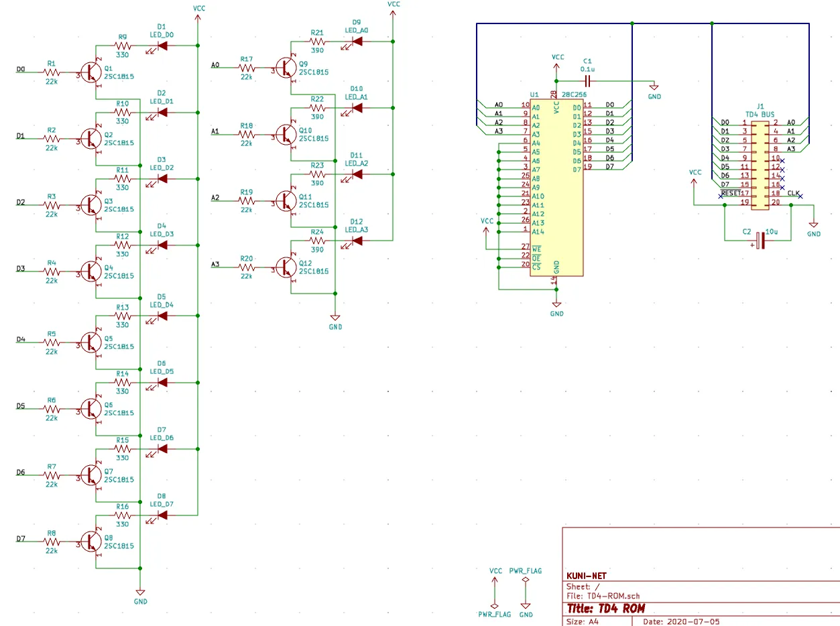Screen dimensions: 840x626
Task: Pick the C1 0.1u capacitor symbol
Action: tap(587, 80)
